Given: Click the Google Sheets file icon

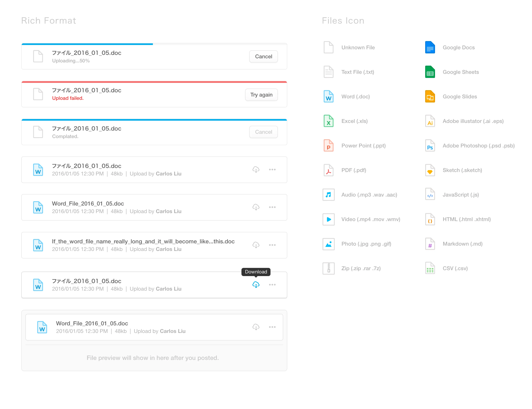Looking at the screenshot, I should [x=430, y=72].
